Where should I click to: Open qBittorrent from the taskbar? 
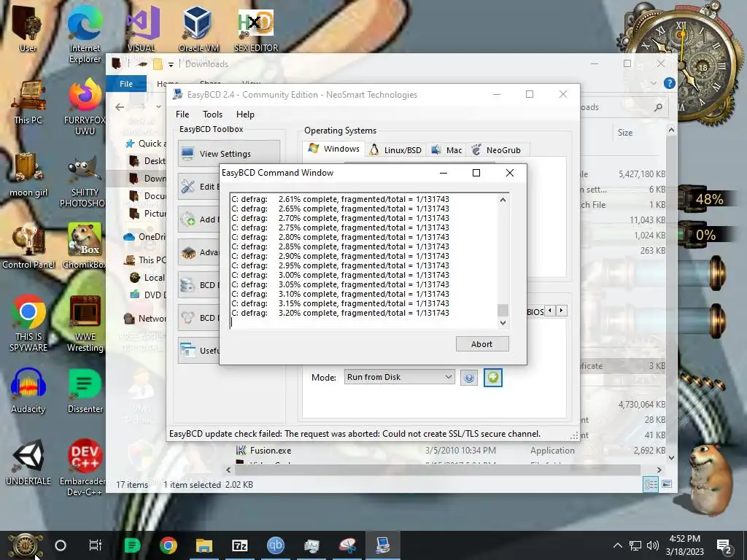pos(275,545)
